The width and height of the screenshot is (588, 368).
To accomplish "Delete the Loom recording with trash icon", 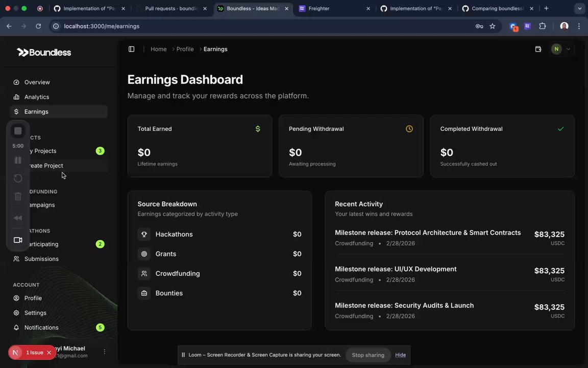I will click(x=18, y=196).
